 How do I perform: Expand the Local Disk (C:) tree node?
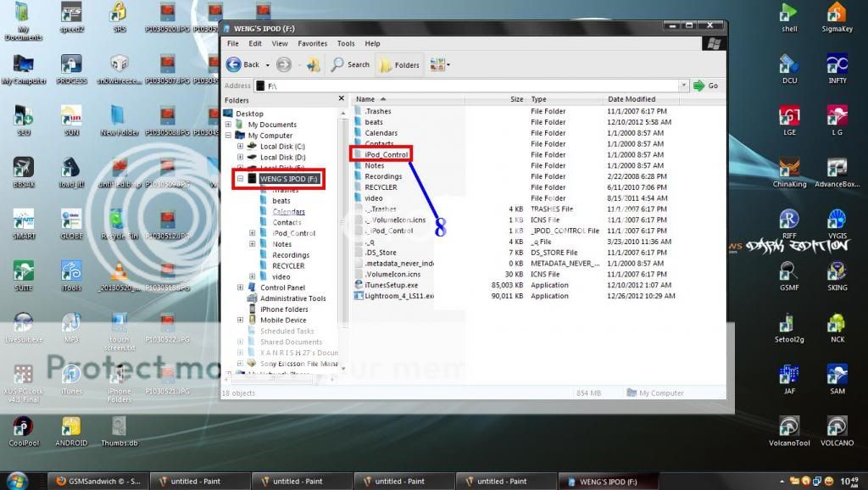pos(241,147)
